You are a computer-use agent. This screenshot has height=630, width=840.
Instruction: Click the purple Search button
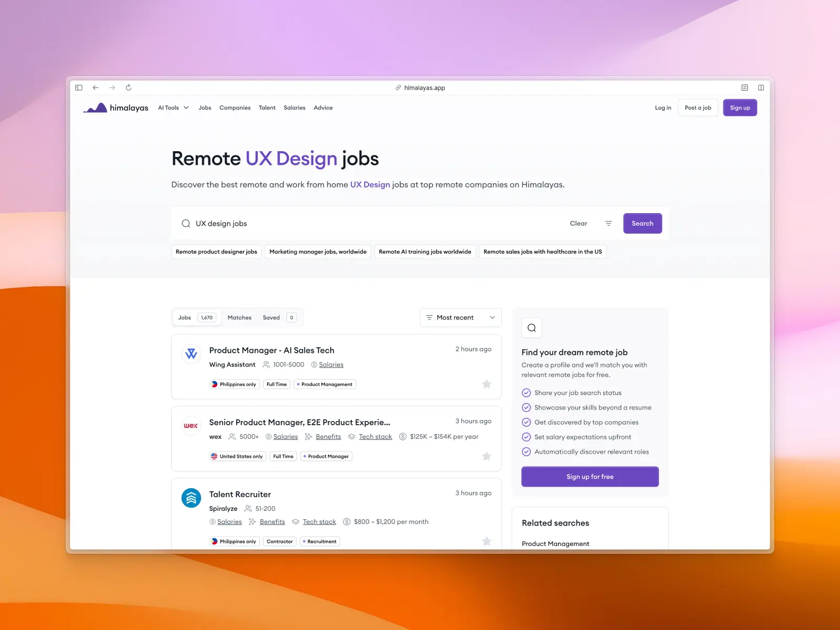pyautogui.click(x=643, y=224)
